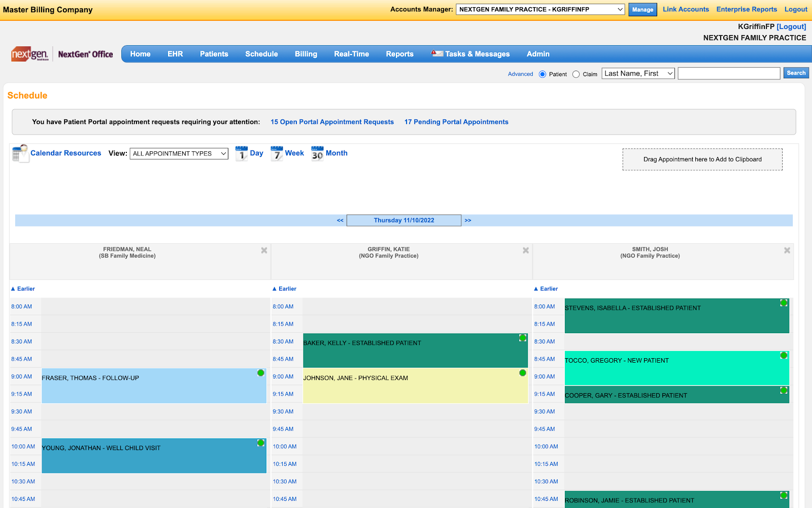Open Fraser, Thomas follow-up appointment
This screenshot has height=508, width=812.
click(154, 386)
